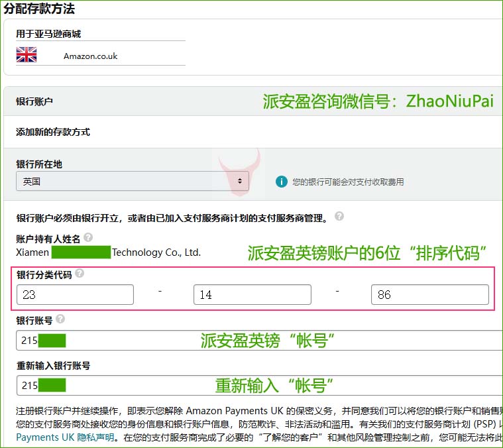Focus the third sort code field containing 86

point(430,294)
